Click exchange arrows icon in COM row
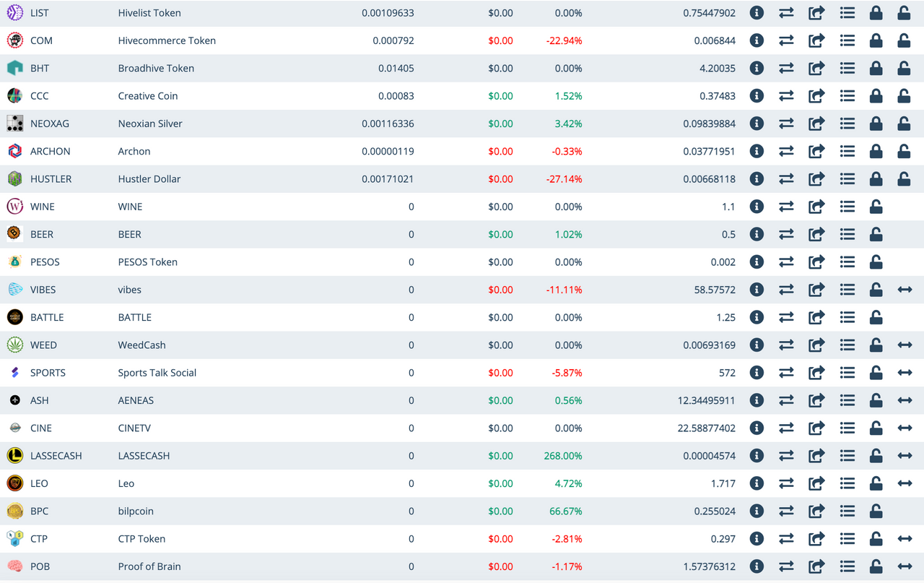This screenshot has height=583, width=924. point(786,40)
